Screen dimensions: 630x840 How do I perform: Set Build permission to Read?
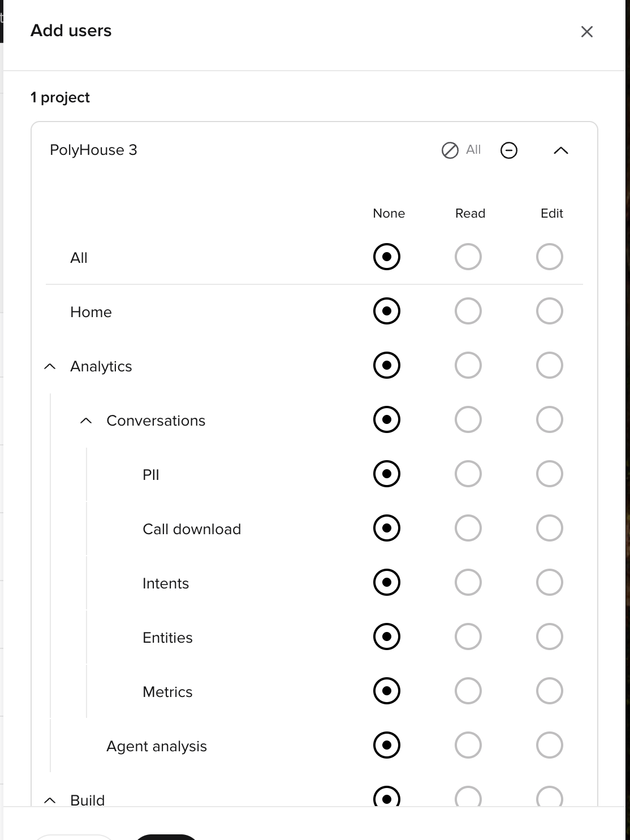pos(468,799)
